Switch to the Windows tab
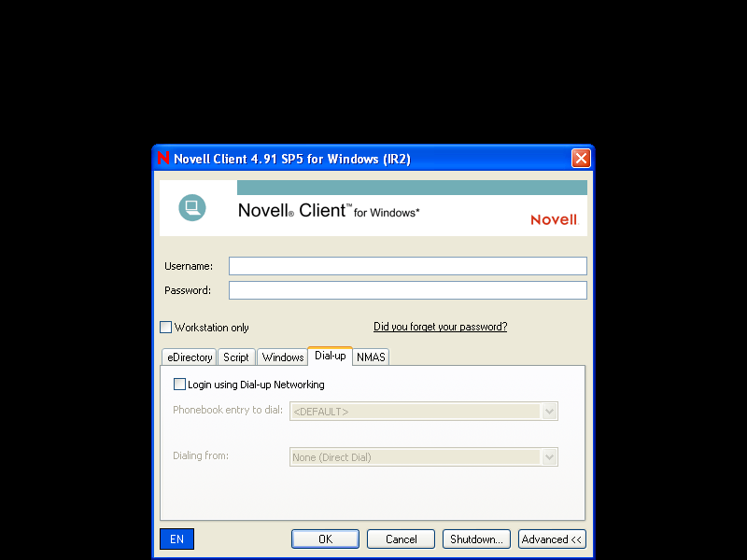747x560 pixels. coord(283,357)
